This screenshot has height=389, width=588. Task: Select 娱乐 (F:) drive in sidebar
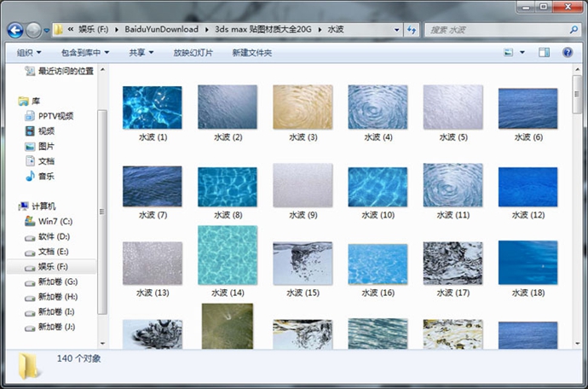pyautogui.click(x=51, y=267)
